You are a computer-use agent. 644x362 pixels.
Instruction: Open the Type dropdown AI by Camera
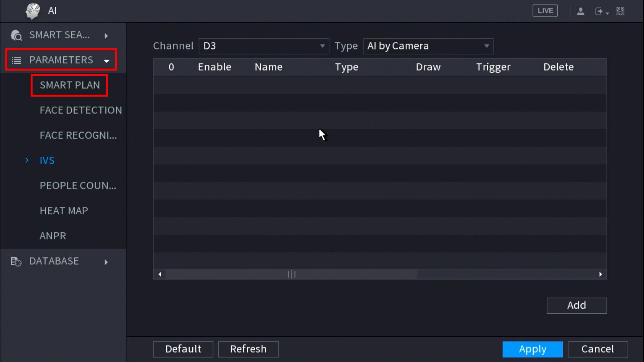428,46
